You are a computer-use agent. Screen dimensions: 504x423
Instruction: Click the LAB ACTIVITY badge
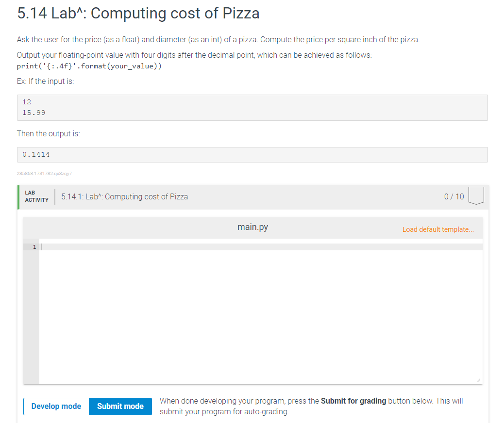click(36, 196)
